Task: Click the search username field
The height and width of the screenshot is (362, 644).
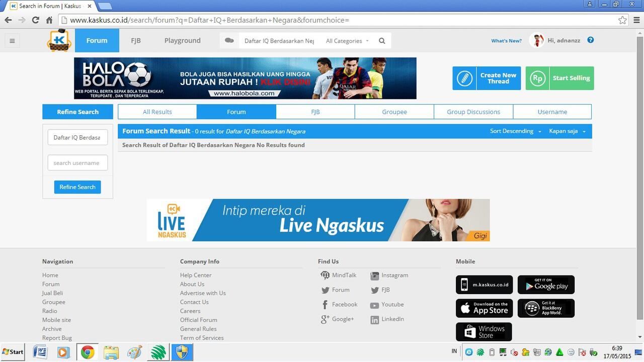Action: (77, 163)
